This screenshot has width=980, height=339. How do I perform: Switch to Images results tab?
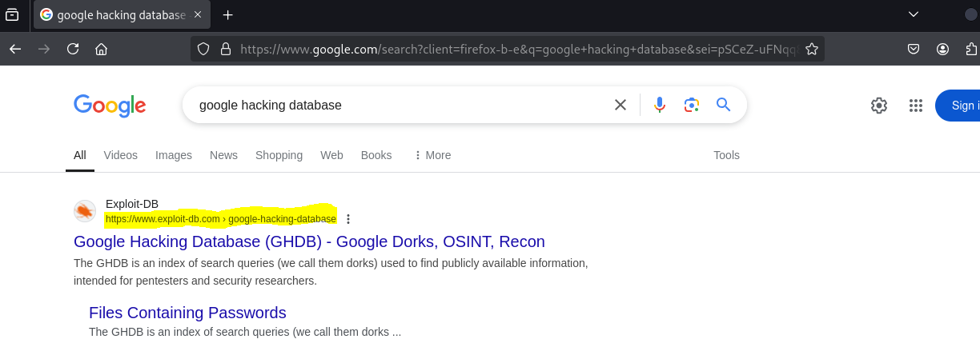point(174,155)
